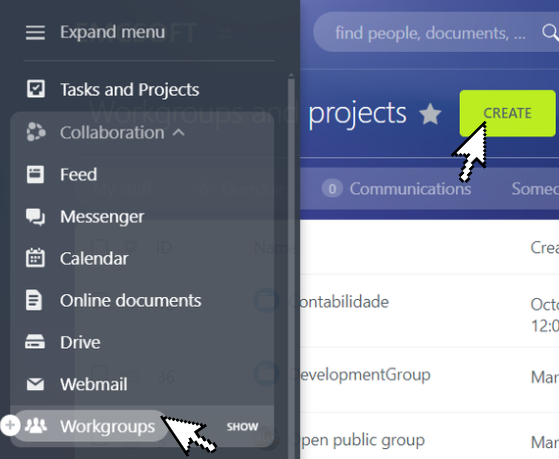Click the Online documents page icon
This screenshot has width=559, height=459.
tap(34, 300)
